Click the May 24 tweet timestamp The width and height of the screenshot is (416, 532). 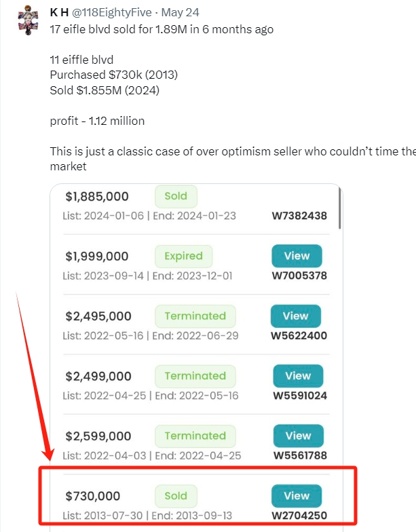[x=181, y=12]
